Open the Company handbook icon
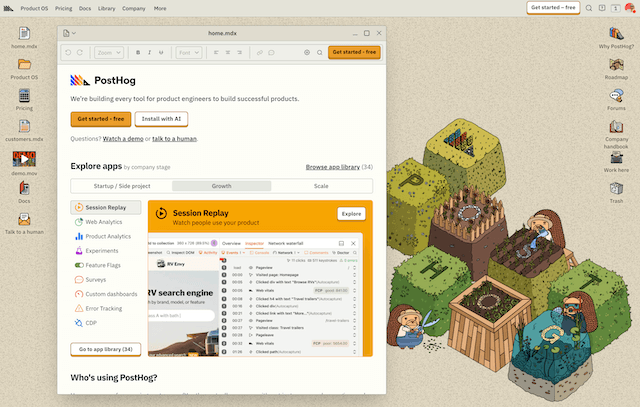640x407 pixels. 616,127
